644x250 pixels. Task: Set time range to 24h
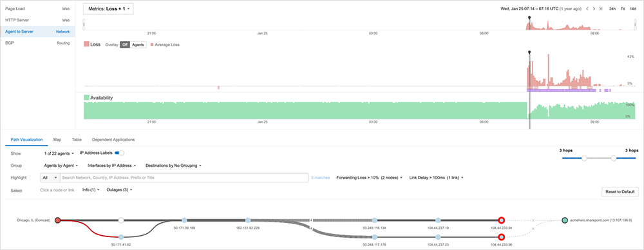(x=612, y=8)
